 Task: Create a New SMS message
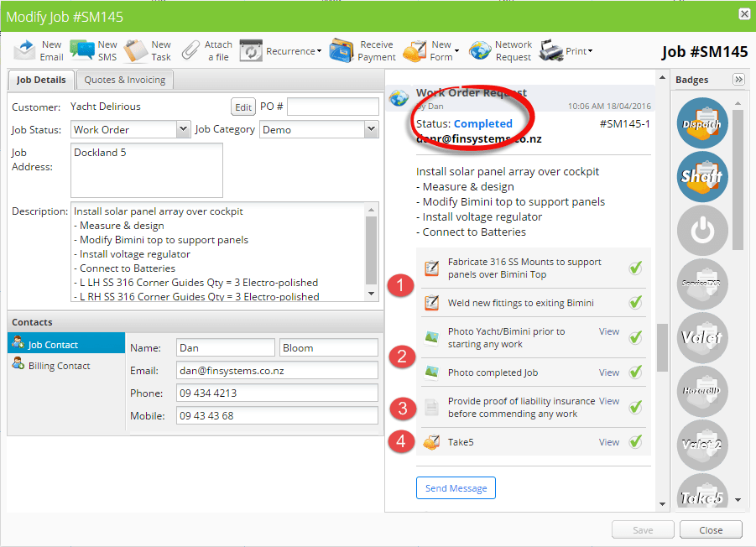coord(82,50)
